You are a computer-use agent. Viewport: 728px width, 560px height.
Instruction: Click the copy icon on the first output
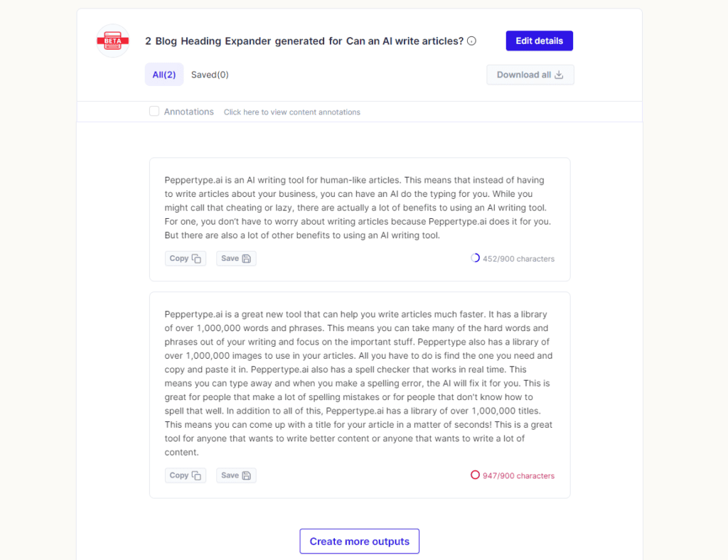(x=196, y=259)
